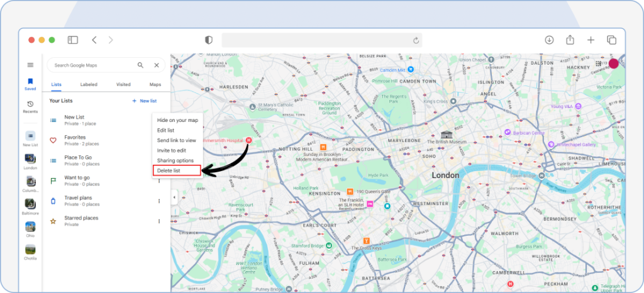Open the Ohio recent thumbnail
Screen dimensions: 644x293
point(30,226)
